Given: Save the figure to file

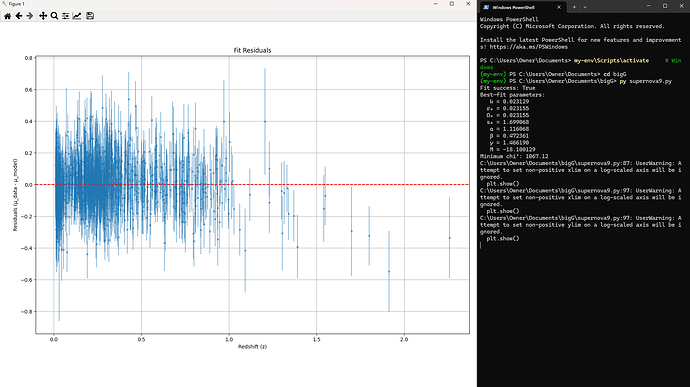Looking at the screenshot, I should click(x=90, y=16).
